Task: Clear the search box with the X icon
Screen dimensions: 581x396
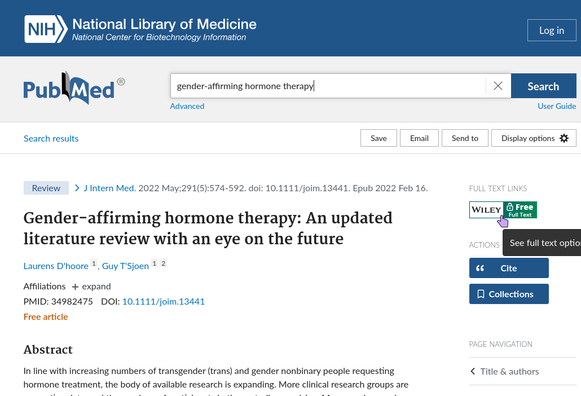Action: point(498,86)
